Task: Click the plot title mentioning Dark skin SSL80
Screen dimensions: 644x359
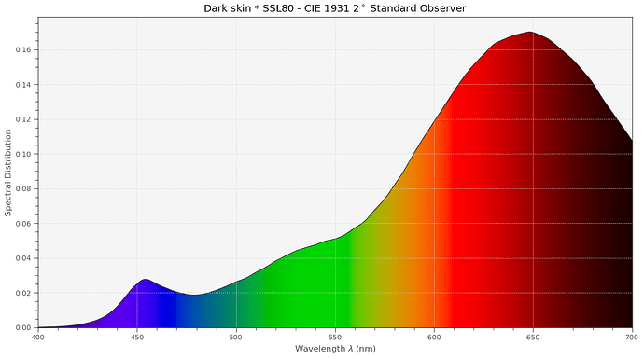Action: [x=335, y=7]
